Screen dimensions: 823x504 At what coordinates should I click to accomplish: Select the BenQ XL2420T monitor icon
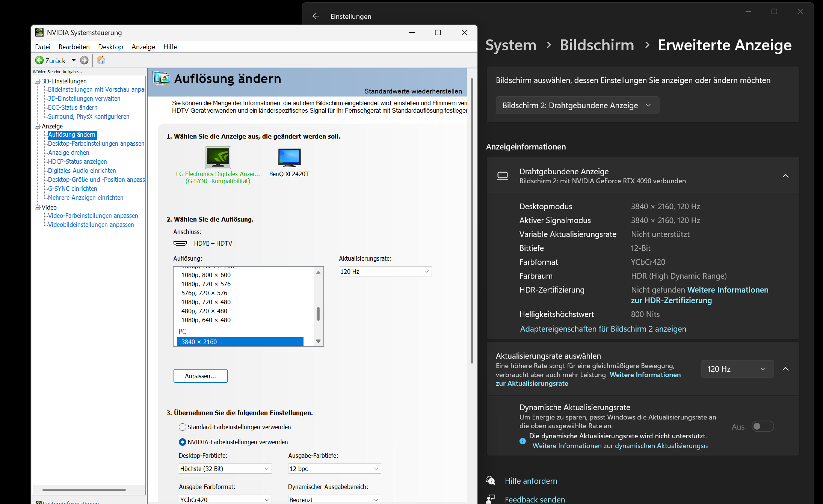coord(289,158)
